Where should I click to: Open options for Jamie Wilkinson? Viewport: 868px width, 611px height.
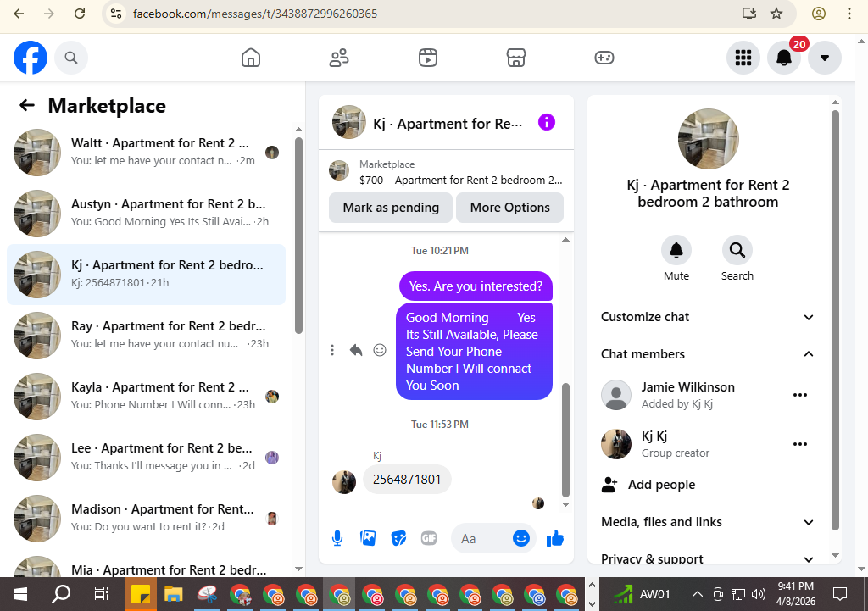pyautogui.click(x=800, y=395)
